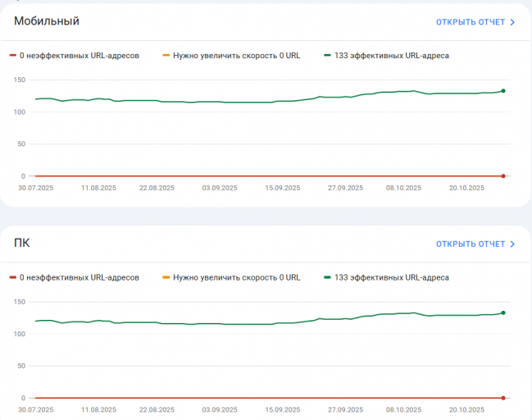Click the red end point on the ПК chart
This screenshot has width=532, height=420.
pyautogui.click(x=503, y=398)
